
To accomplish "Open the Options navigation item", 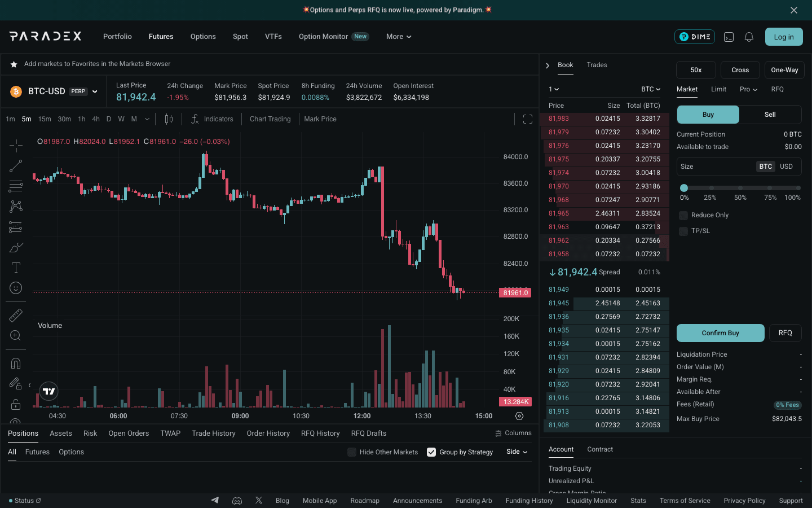I will 203,37.
